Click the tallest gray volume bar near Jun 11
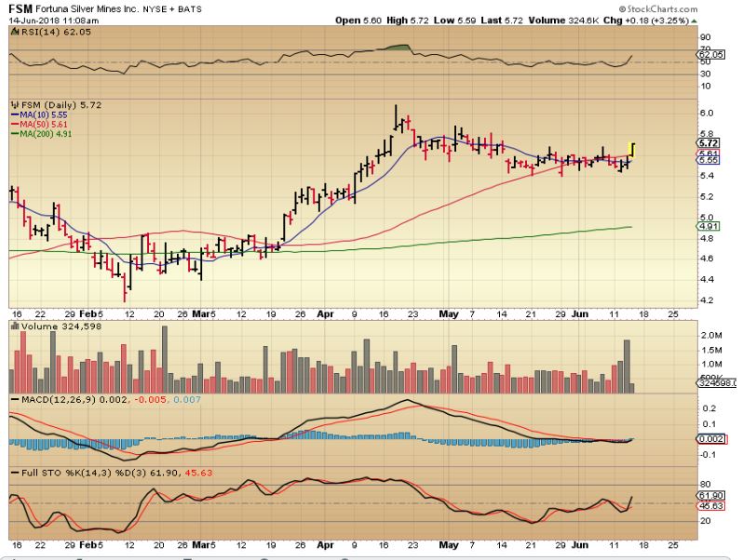756x560 pixels. [x=627, y=367]
